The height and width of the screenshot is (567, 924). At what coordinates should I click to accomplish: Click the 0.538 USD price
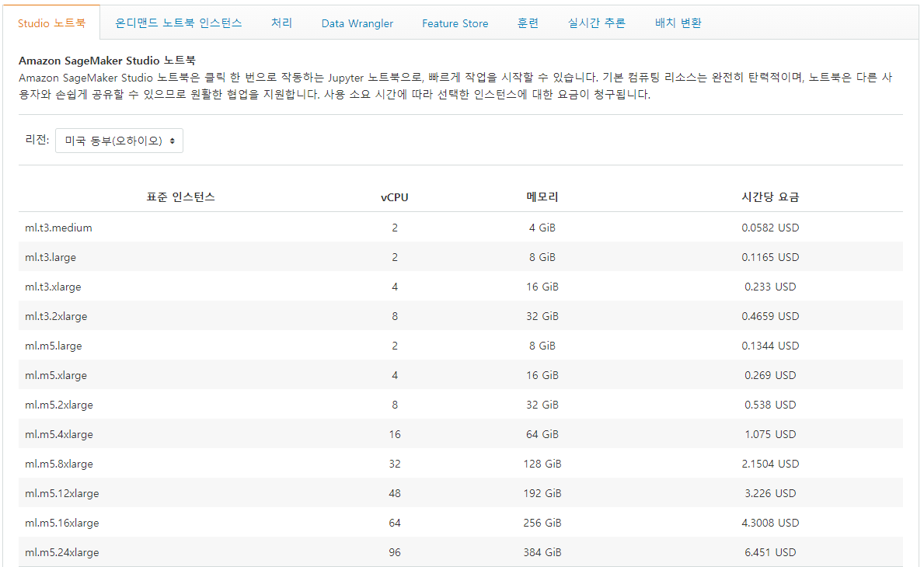[x=770, y=405]
